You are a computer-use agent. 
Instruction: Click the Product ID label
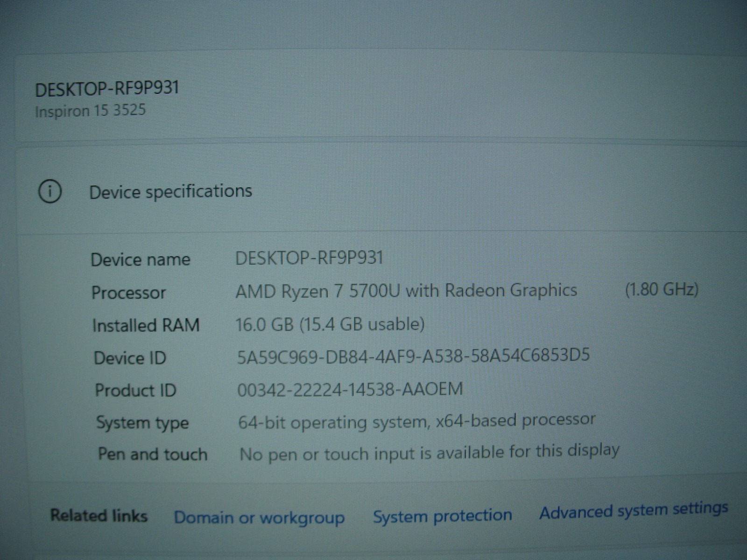(x=135, y=390)
